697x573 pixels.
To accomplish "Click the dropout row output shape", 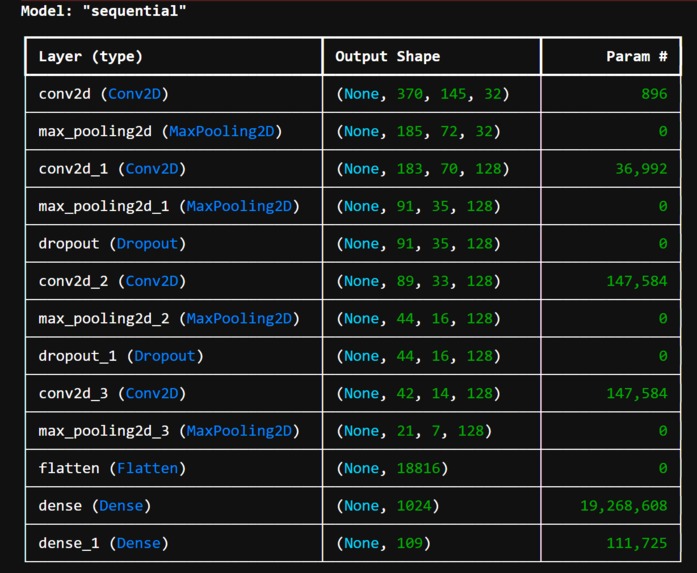I will pos(418,244).
